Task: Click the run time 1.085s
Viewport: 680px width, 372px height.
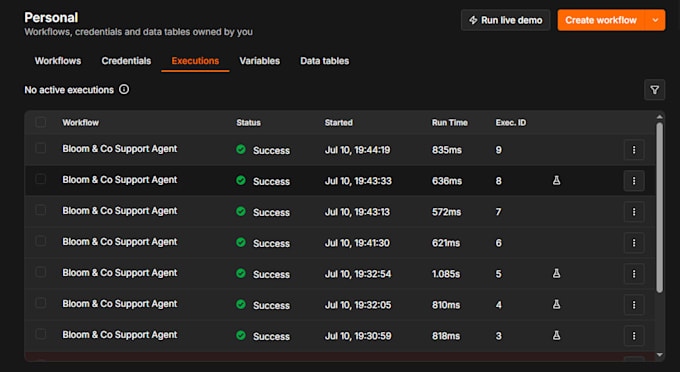Action: click(x=446, y=274)
